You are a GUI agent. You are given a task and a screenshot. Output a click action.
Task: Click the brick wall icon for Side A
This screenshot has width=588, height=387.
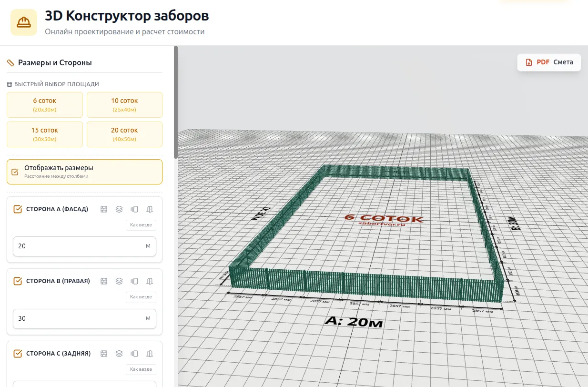(x=104, y=209)
